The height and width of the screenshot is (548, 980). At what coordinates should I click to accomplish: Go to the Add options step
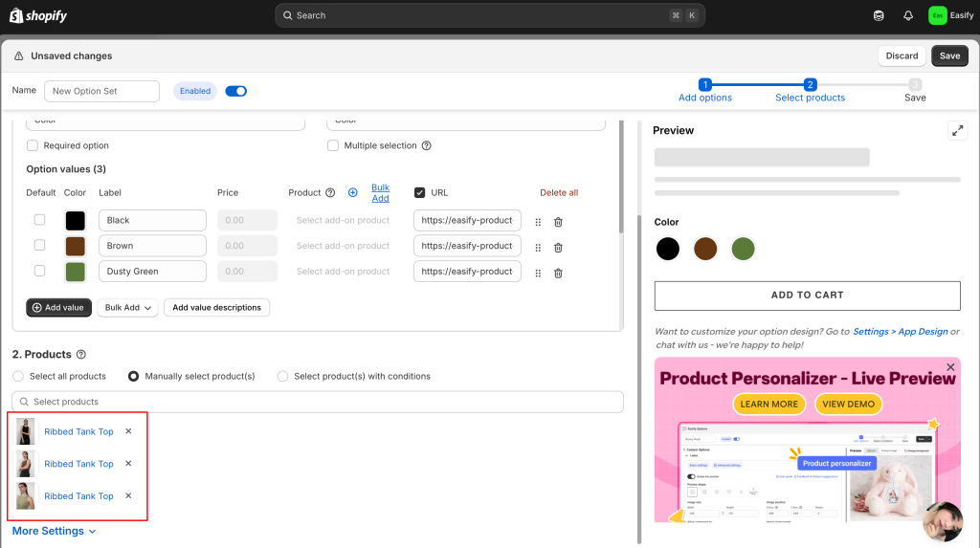click(705, 91)
